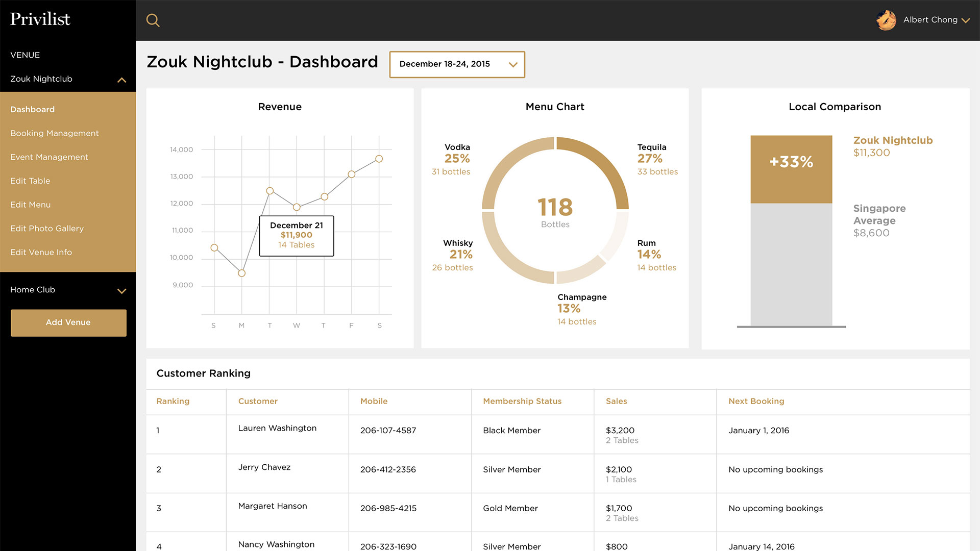Click the Membership Status column header

point(522,401)
